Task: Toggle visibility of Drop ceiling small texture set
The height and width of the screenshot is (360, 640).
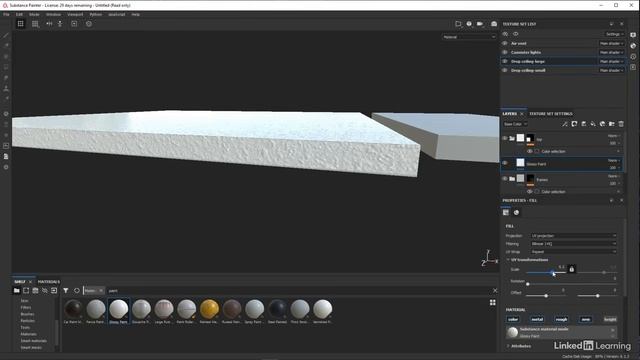Action: tap(505, 71)
